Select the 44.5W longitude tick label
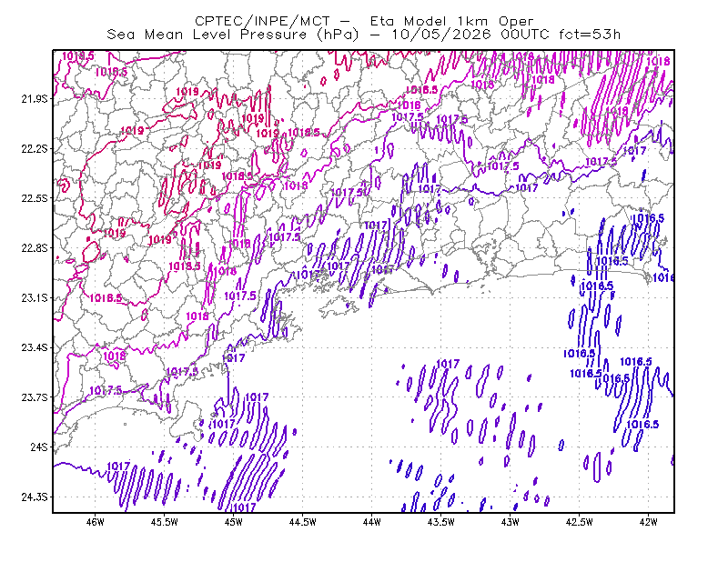Viewport: 728px width, 562px height. pyautogui.click(x=303, y=522)
